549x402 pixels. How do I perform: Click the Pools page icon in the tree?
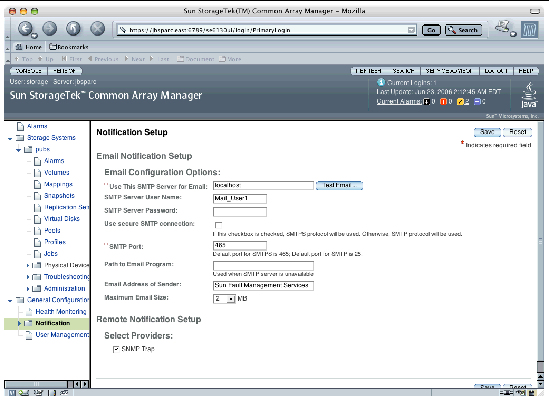[37, 230]
